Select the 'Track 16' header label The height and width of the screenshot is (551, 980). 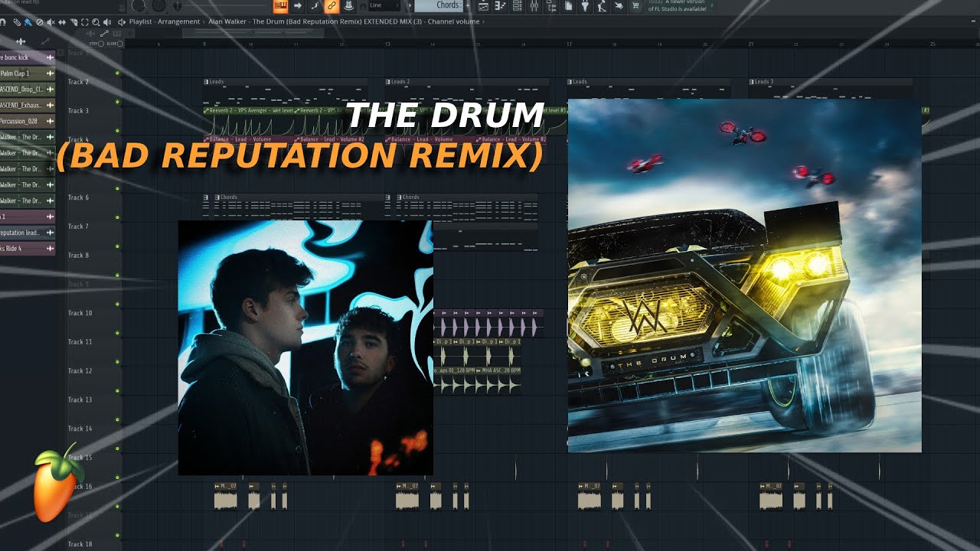[80, 487]
